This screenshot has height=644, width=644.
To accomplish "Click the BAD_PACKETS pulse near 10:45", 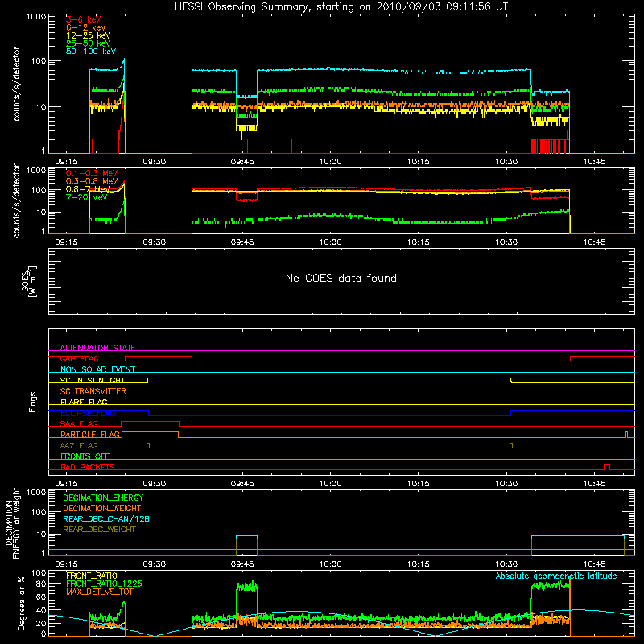I will (x=607, y=467).
